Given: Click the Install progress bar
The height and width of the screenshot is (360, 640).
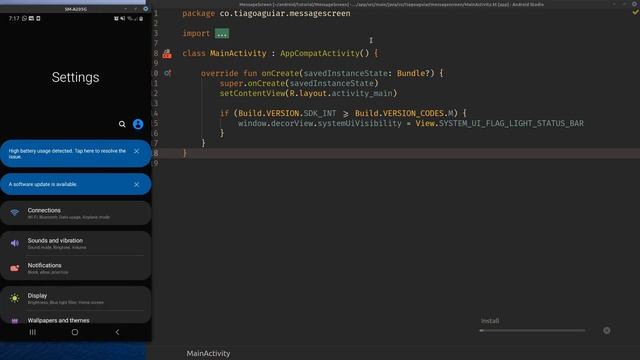Looking at the screenshot, I should [532, 331].
